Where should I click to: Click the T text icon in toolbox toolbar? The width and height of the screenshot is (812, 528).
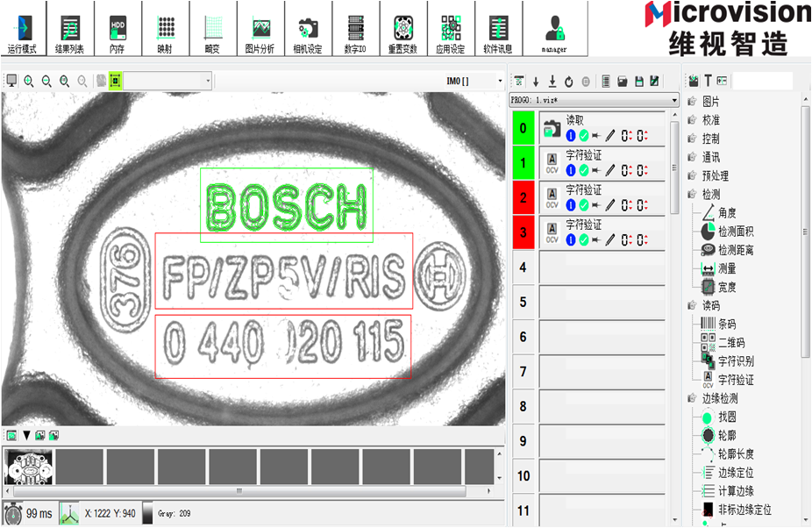pos(708,81)
